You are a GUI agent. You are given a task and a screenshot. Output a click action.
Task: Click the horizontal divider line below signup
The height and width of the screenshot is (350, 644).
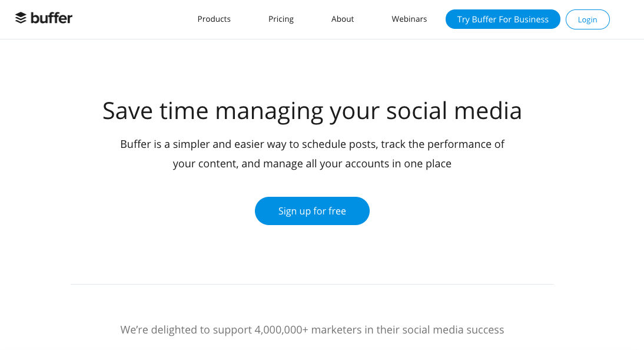(x=312, y=284)
